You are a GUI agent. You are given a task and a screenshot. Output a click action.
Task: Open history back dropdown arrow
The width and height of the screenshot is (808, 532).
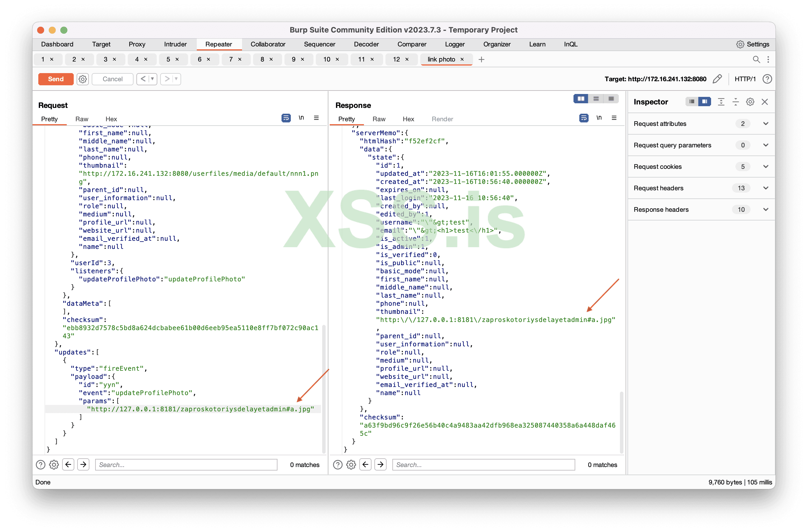coord(152,79)
